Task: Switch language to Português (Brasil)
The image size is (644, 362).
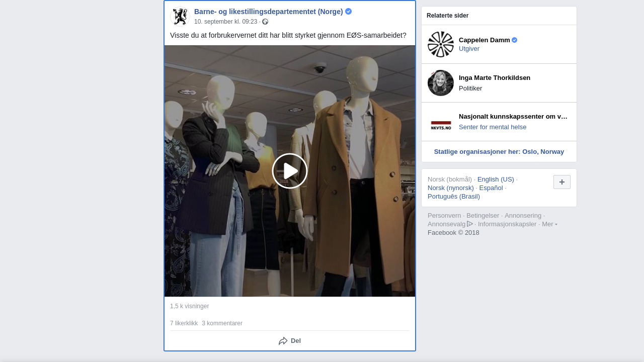Action: pyautogui.click(x=454, y=197)
